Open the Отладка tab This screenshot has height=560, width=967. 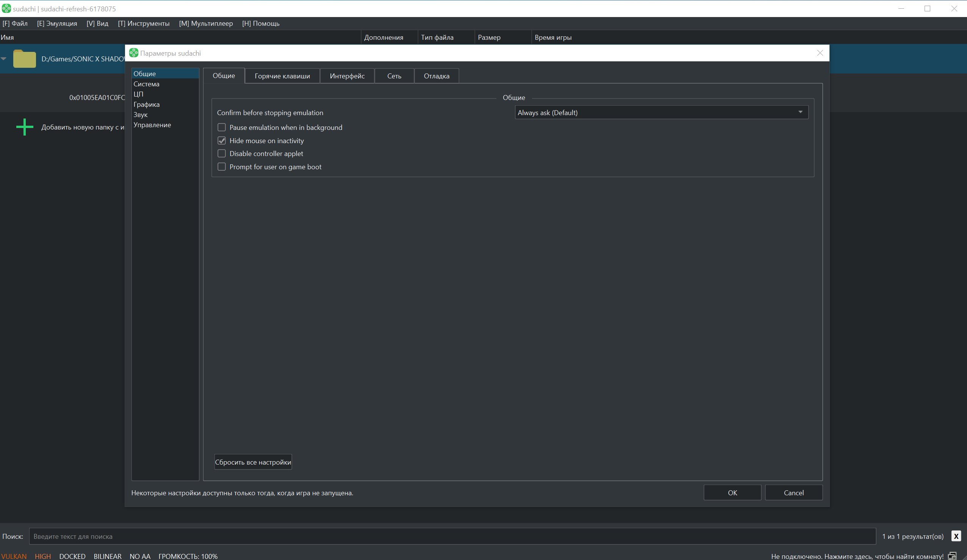pos(437,76)
